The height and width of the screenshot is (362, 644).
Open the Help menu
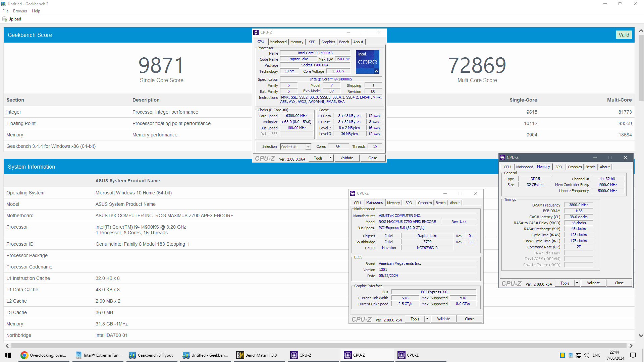coord(36,11)
